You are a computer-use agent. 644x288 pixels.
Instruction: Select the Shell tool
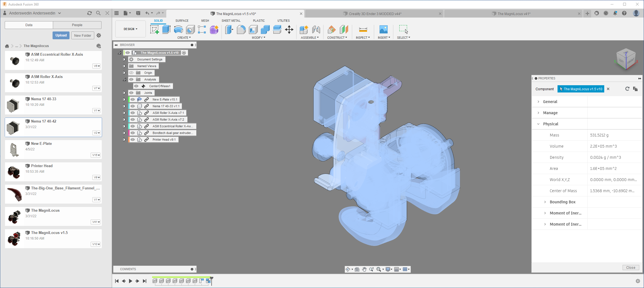[x=253, y=29]
